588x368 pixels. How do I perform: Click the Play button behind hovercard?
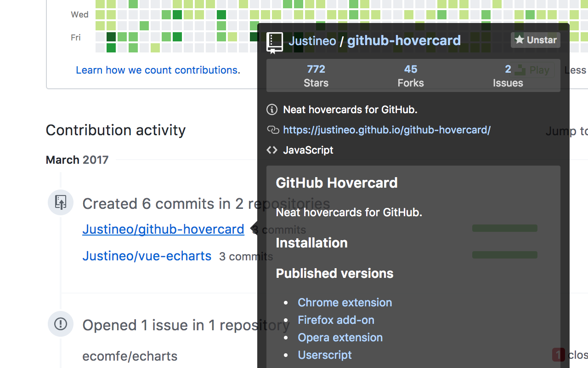pos(533,70)
